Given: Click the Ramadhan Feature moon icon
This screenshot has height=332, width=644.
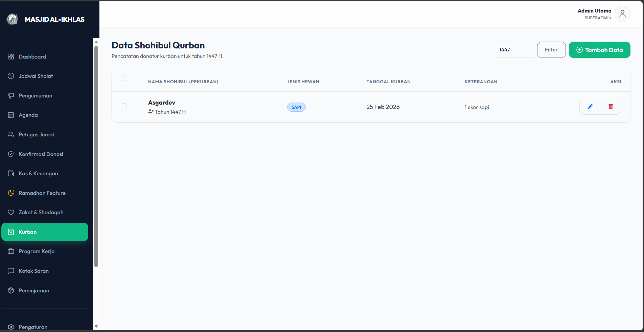Looking at the screenshot, I should pos(11,193).
